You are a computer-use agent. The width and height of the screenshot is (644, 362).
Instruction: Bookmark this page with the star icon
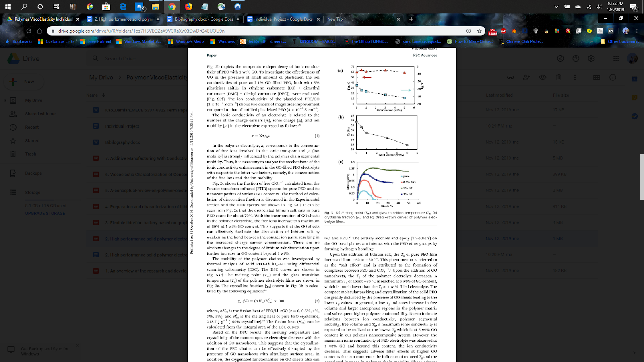coord(479,31)
